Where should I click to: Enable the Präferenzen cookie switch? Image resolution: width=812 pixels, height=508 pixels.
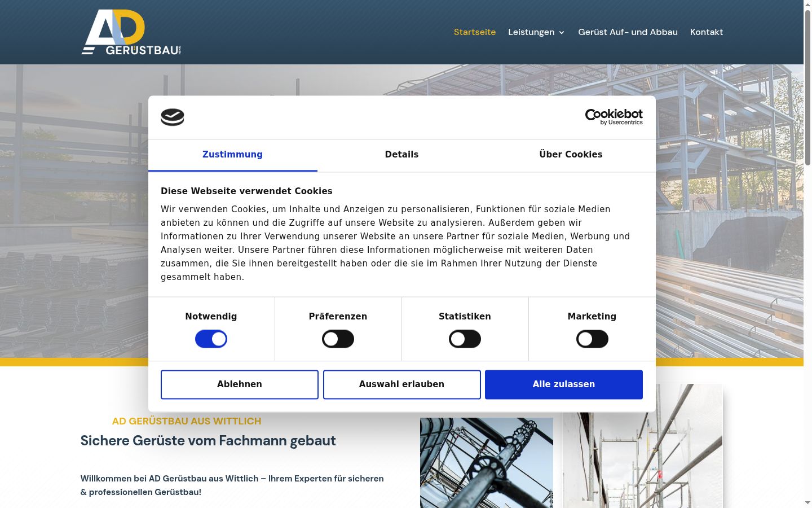click(x=338, y=339)
